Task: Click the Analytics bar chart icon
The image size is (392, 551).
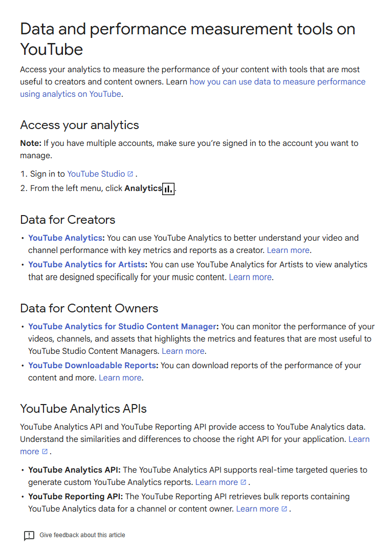Action: coord(168,189)
